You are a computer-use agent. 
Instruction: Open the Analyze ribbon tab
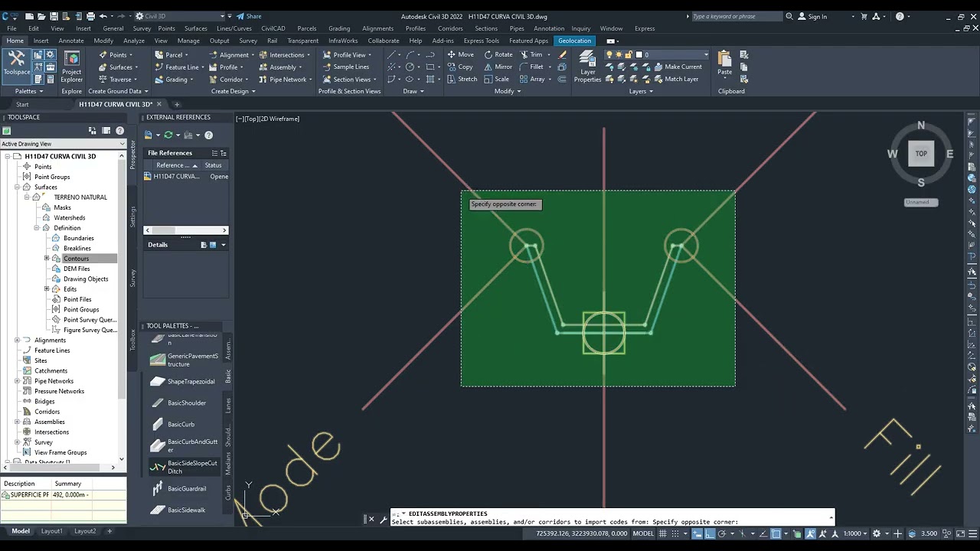[x=134, y=41]
